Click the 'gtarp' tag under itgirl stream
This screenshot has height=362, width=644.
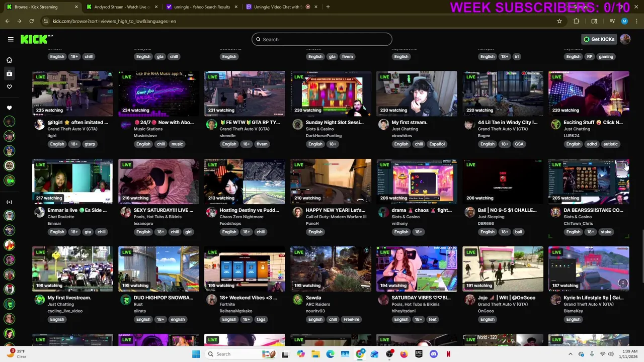coord(90,144)
